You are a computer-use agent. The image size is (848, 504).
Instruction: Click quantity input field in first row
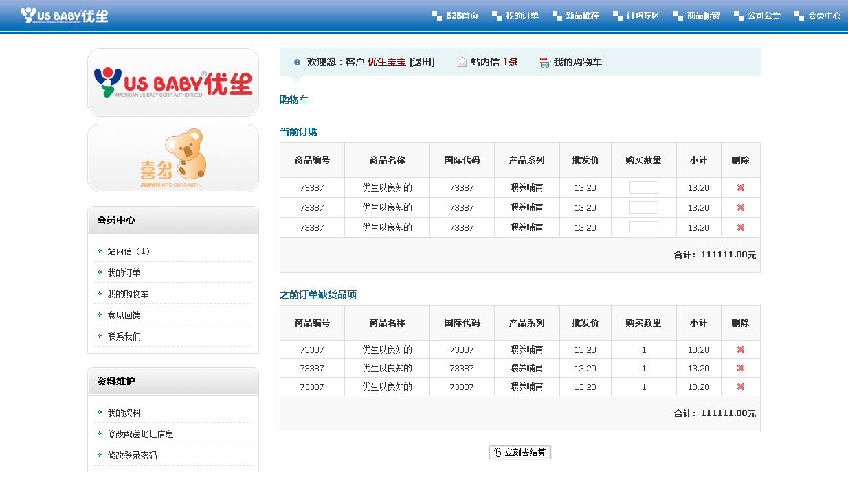pos(643,187)
